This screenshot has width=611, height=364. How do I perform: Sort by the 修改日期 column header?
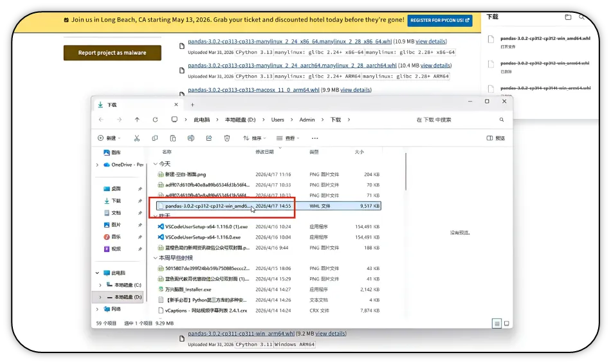pos(264,152)
